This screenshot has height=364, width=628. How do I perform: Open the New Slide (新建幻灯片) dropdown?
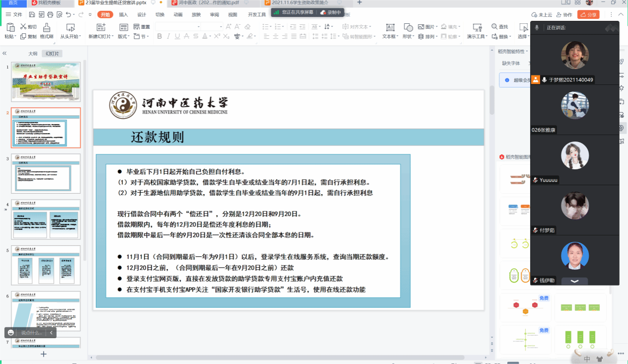tap(101, 36)
